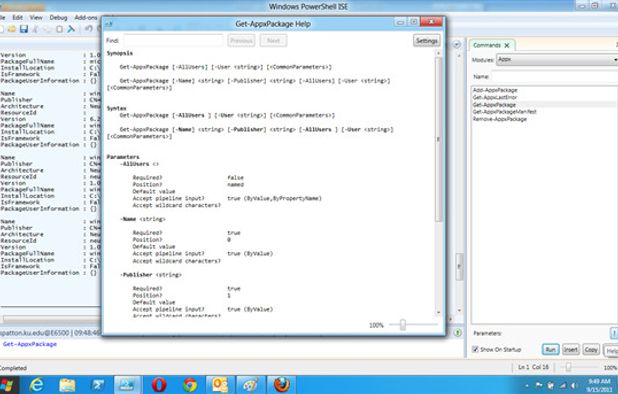Open Settings in the help window
The width and height of the screenshot is (618, 394).
pos(426,41)
